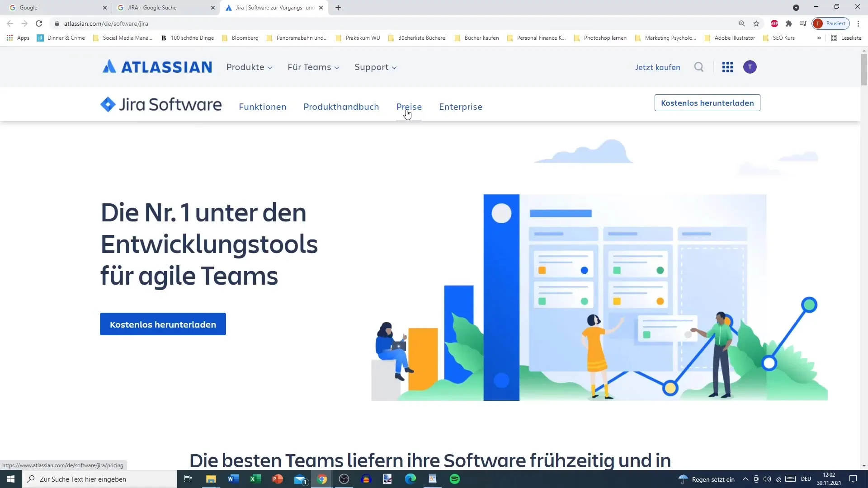Open the browser zoom magnifier icon
Screen dimensions: 868x488
(x=742, y=23)
